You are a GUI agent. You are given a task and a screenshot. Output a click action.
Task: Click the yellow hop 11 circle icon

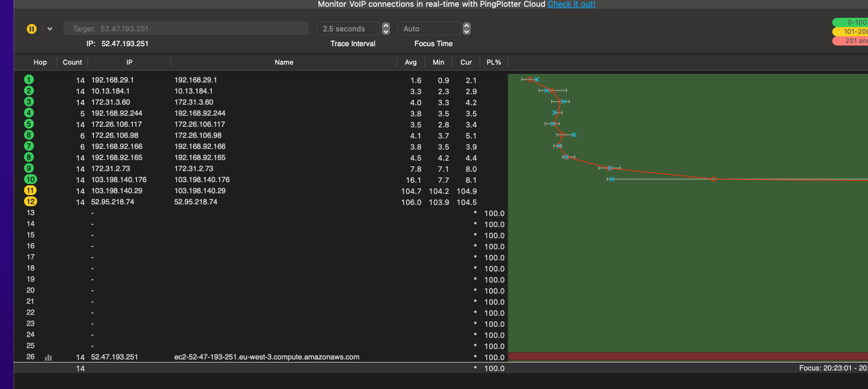30,190
